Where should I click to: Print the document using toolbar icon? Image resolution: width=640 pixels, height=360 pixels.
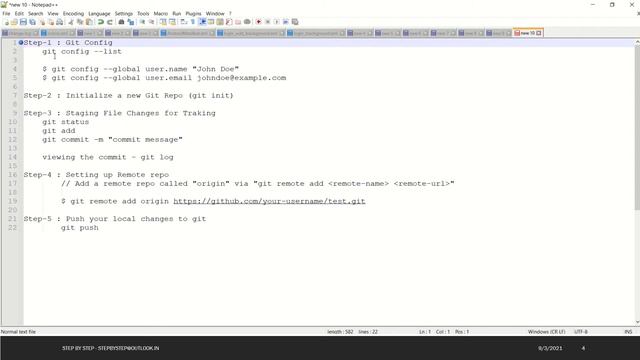[60, 22]
